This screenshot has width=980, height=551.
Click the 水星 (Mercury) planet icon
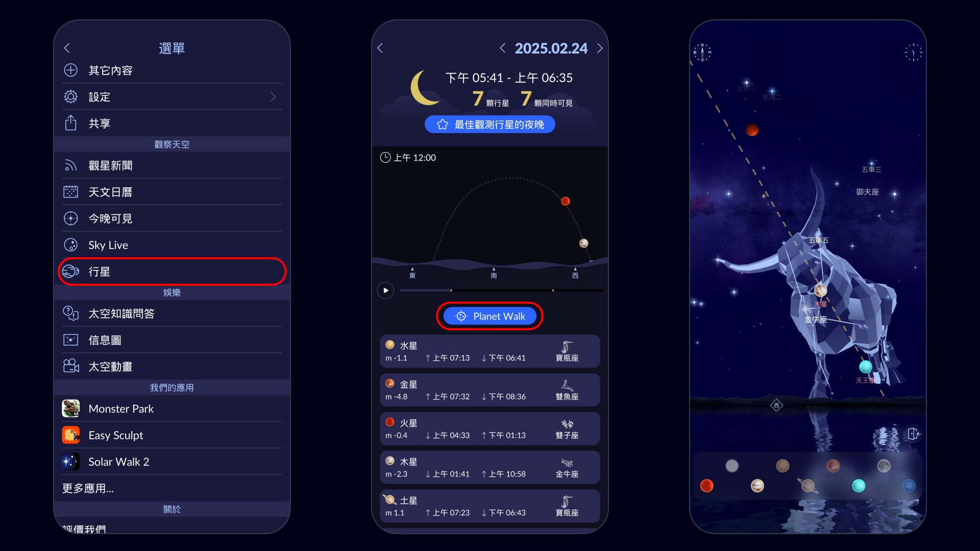click(391, 344)
